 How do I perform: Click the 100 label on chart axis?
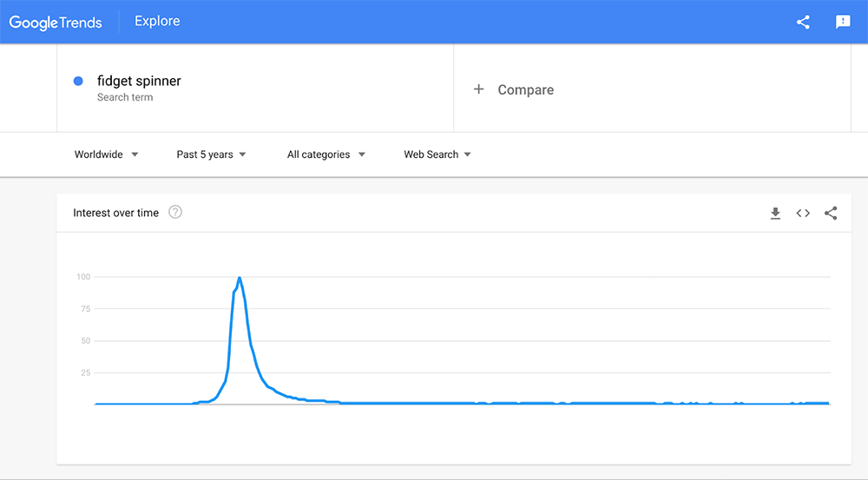[x=83, y=277]
